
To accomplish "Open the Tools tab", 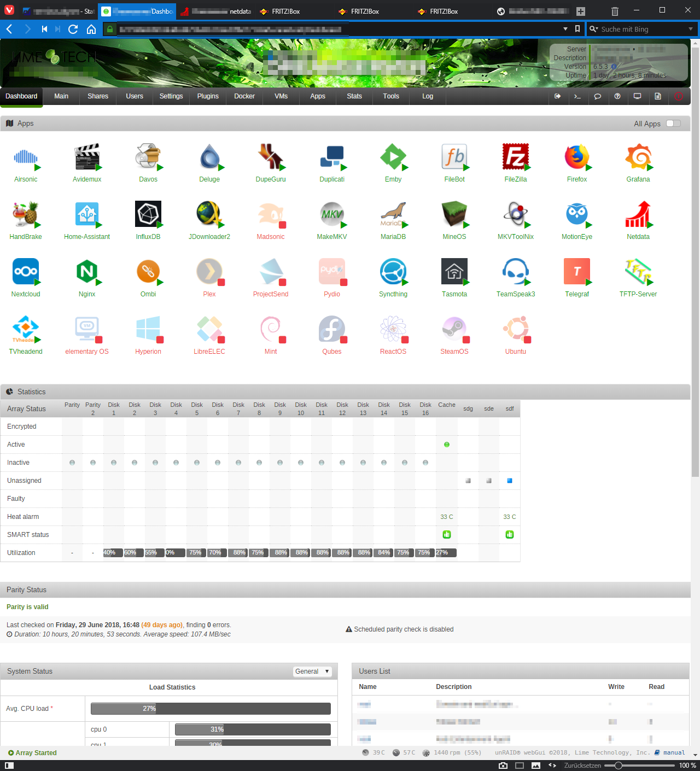I will [391, 96].
